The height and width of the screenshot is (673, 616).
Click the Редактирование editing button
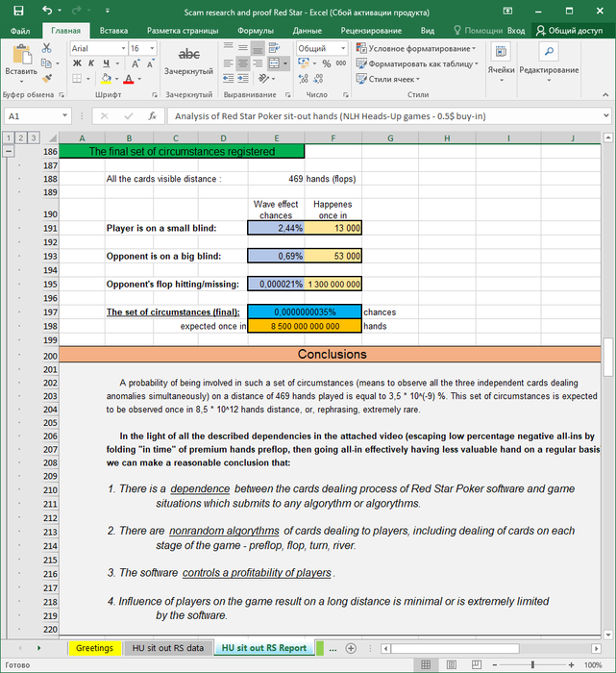[x=549, y=62]
